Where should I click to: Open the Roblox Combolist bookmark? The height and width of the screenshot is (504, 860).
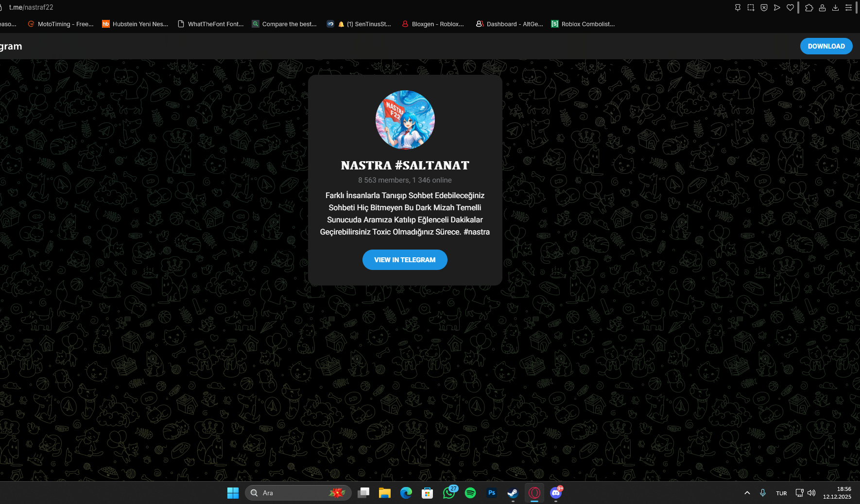583,24
